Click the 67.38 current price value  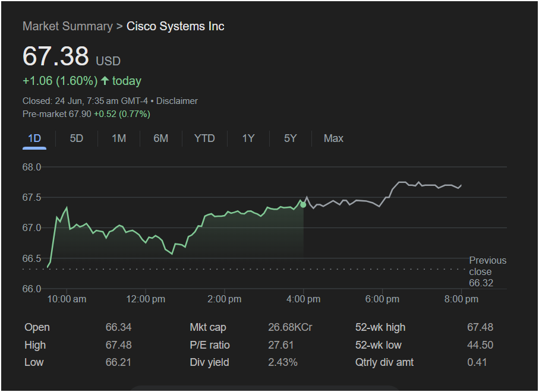(55, 56)
